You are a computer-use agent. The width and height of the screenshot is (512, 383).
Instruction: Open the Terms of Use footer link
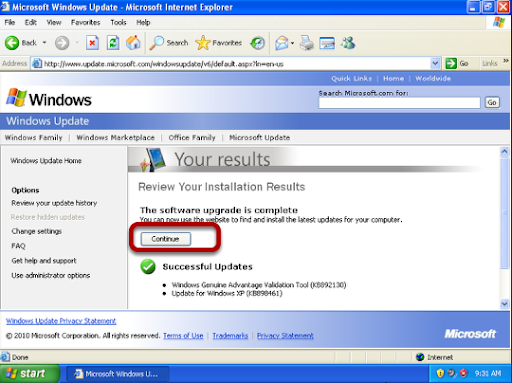pos(183,336)
